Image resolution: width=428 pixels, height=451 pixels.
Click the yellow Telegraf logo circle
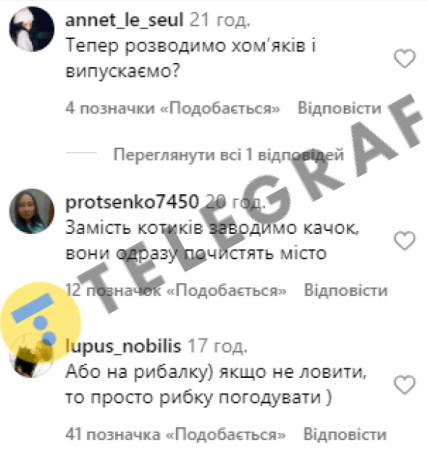pyautogui.click(x=40, y=322)
